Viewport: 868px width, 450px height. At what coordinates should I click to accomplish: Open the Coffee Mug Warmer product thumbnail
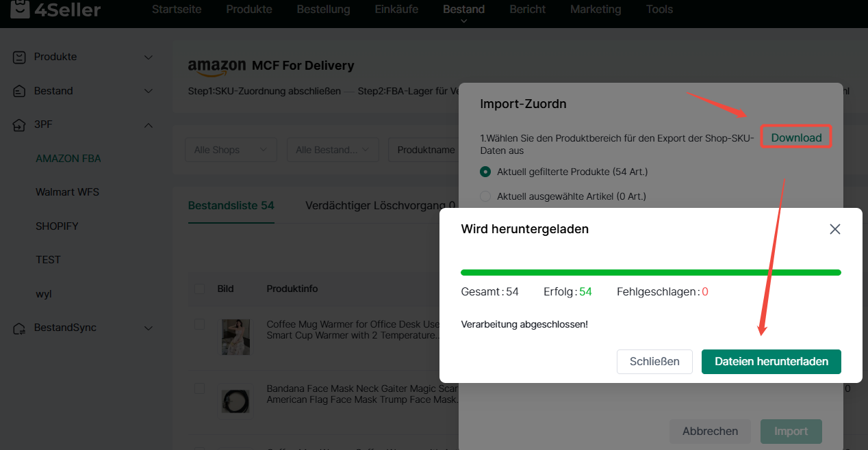tap(235, 336)
